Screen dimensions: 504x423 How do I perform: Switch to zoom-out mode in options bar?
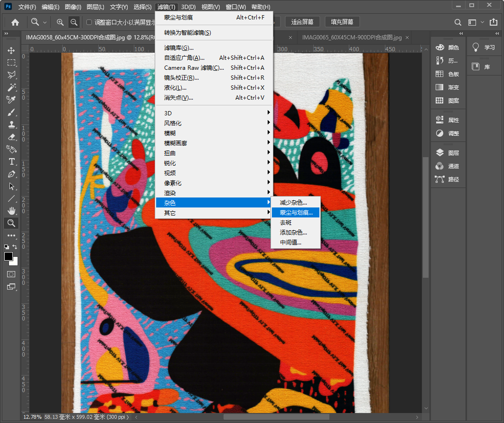74,22
